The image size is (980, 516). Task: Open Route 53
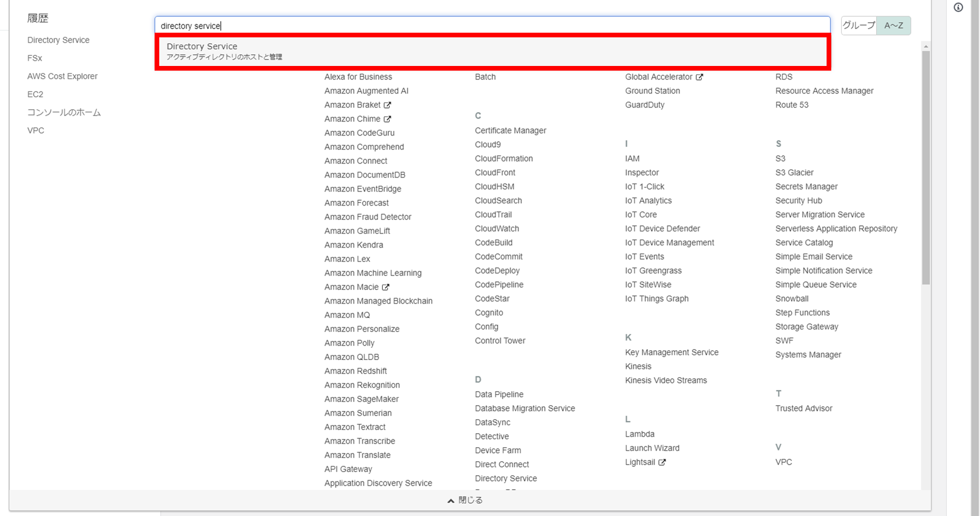tap(792, 105)
